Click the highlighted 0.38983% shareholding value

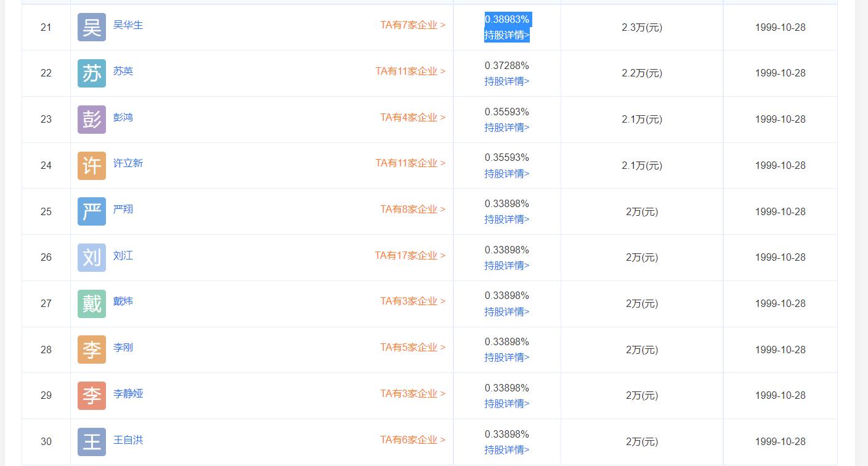(x=507, y=19)
